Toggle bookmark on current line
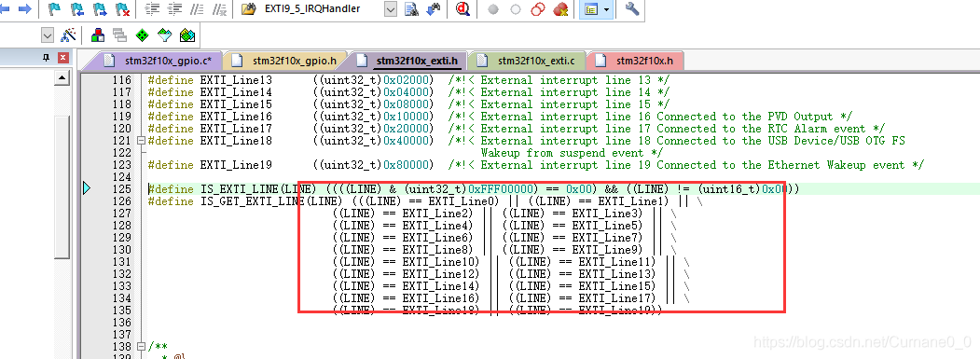Screen dimensions: 980x359 pyautogui.click(x=54, y=8)
